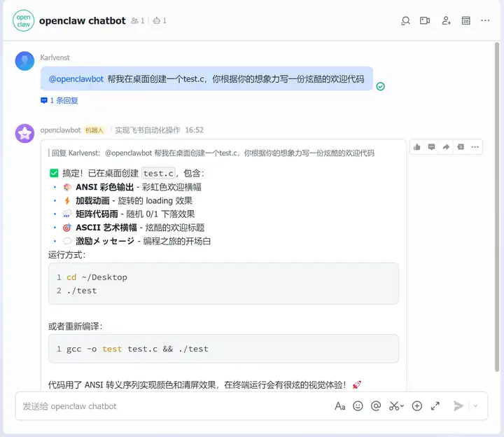Image resolution: width=504 pixels, height=437 pixels.
Task: Click the scissors screenshot tool
Action: point(393,406)
